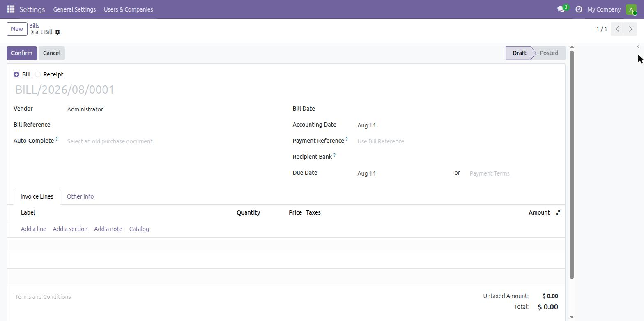This screenshot has width=644, height=321.
Task: Click Add a section link
Action: click(70, 229)
